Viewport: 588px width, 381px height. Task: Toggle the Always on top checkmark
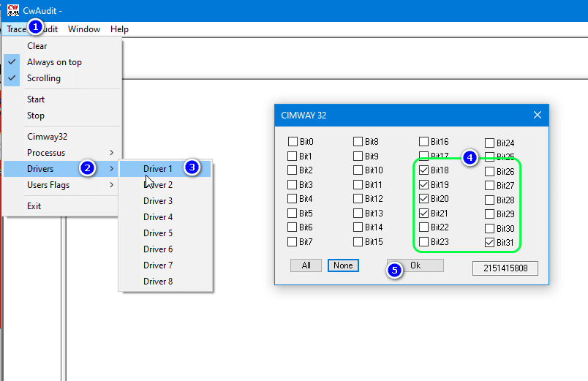(54, 62)
